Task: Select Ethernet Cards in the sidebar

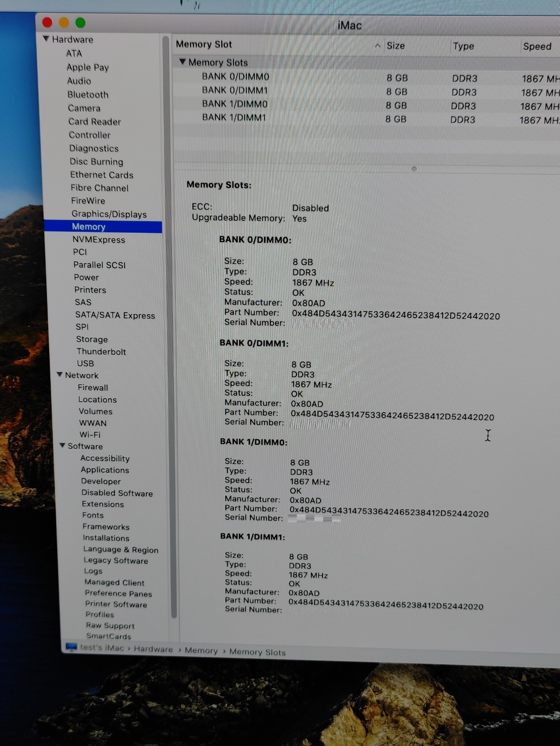Action: point(102,174)
